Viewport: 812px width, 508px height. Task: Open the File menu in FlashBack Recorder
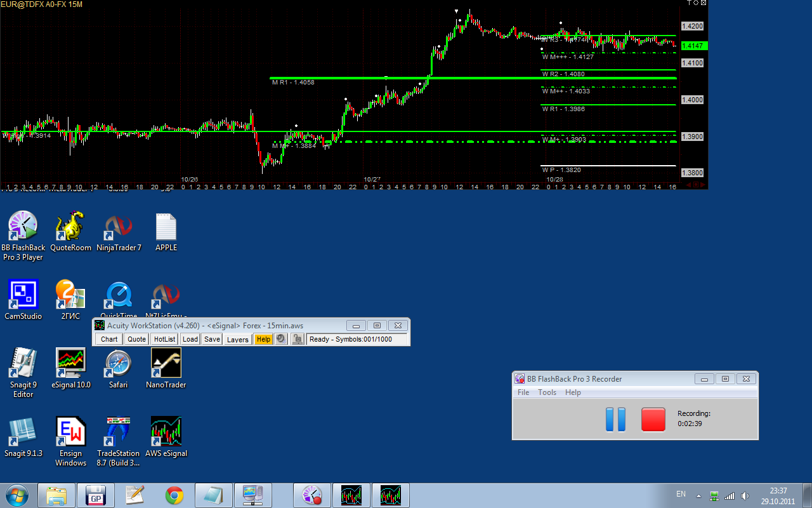(x=523, y=392)
